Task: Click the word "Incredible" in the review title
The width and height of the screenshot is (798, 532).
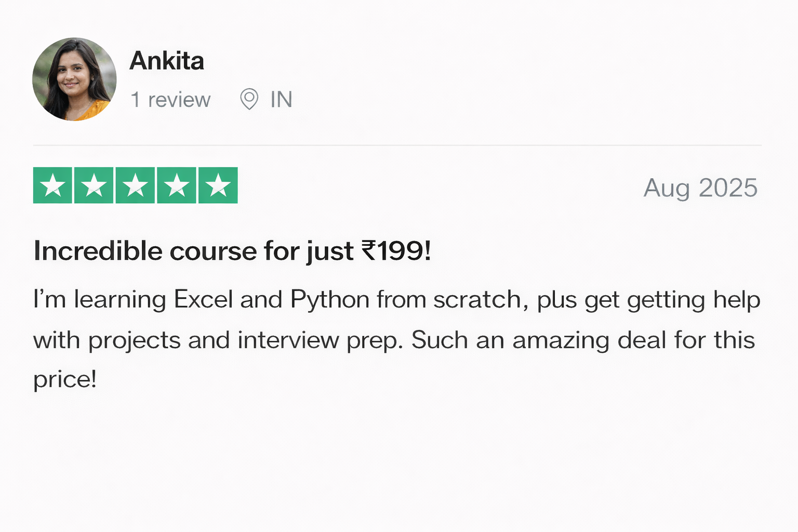Action: (98, 251)
